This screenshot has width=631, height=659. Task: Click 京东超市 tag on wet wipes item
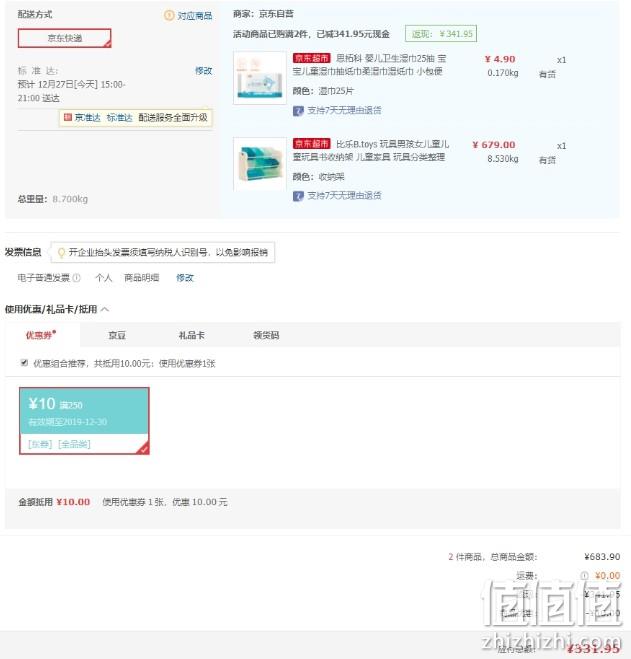tap(312, 58)
